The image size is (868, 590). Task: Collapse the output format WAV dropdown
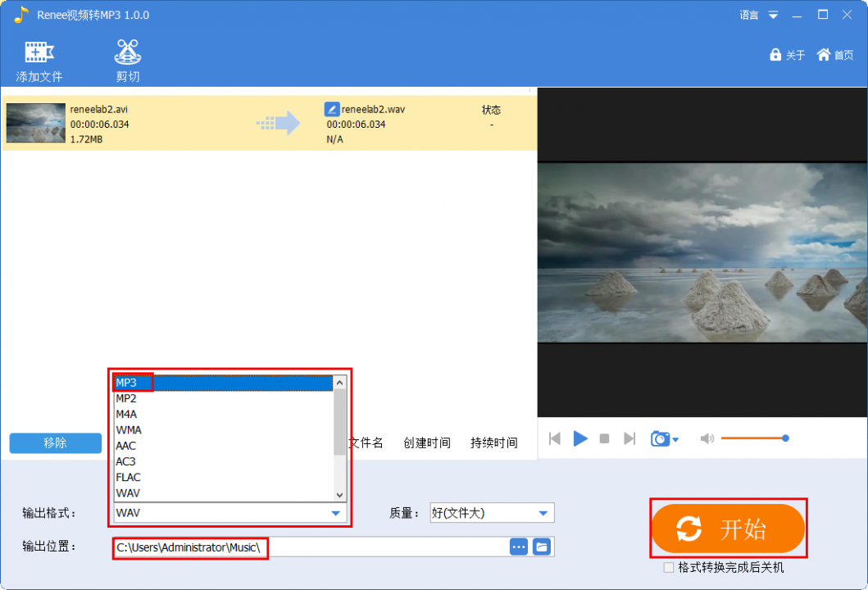[x=335, y=513]
